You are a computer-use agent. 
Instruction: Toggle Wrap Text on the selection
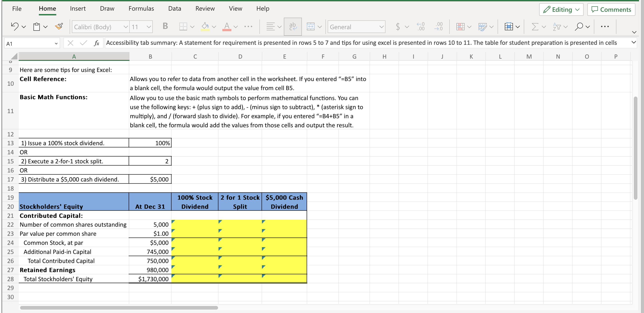292,26
